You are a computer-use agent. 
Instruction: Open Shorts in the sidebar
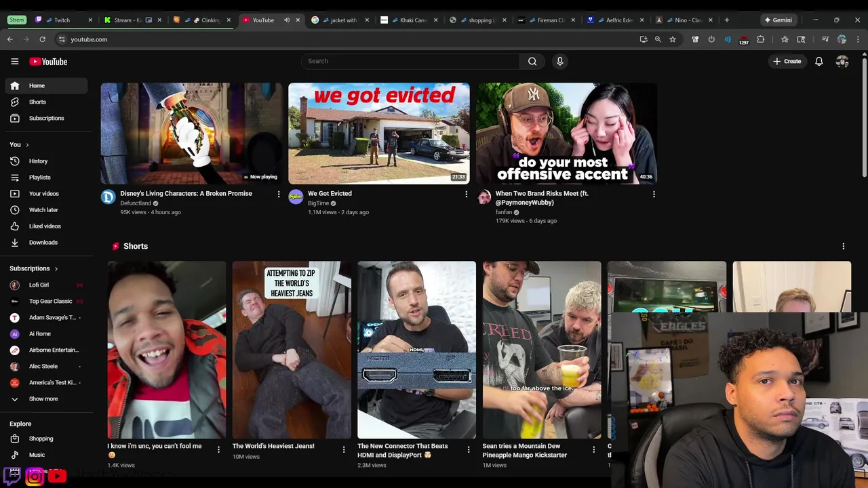(46, 102)
